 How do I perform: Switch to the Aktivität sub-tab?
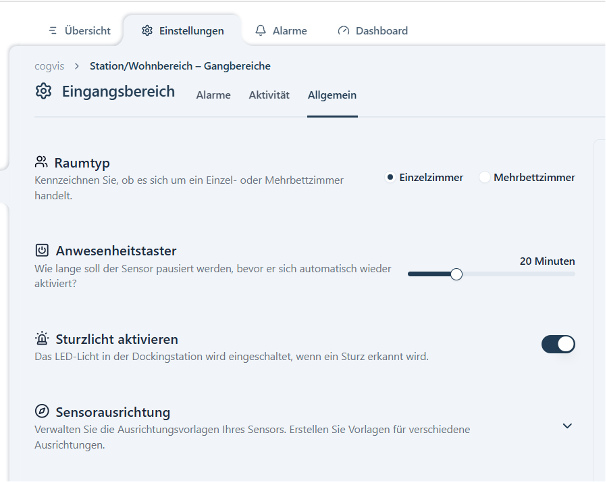point(269,95)
